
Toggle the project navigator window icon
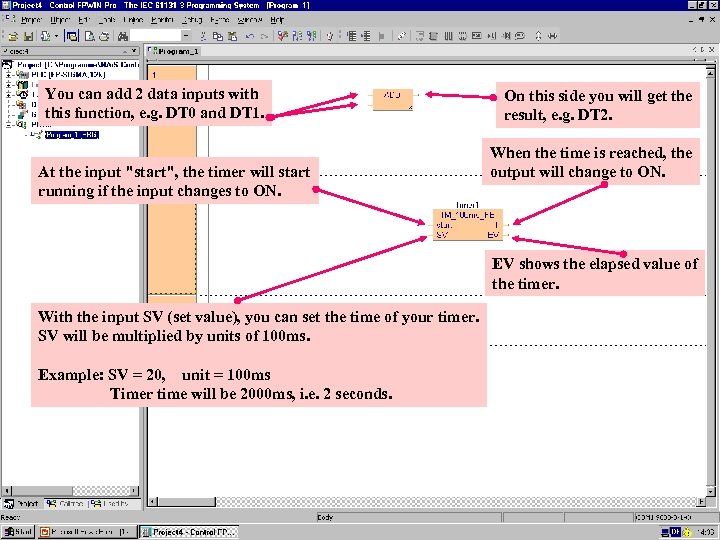click(72, 36)
